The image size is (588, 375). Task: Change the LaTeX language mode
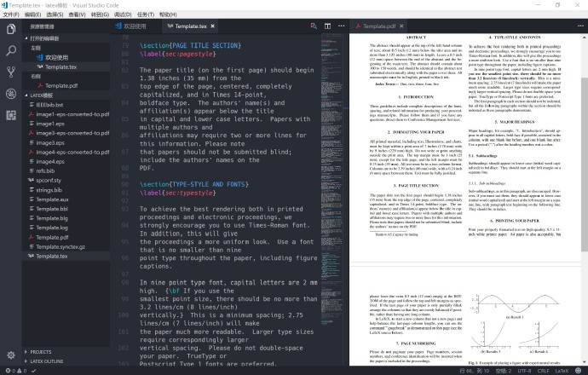(562, 371)
